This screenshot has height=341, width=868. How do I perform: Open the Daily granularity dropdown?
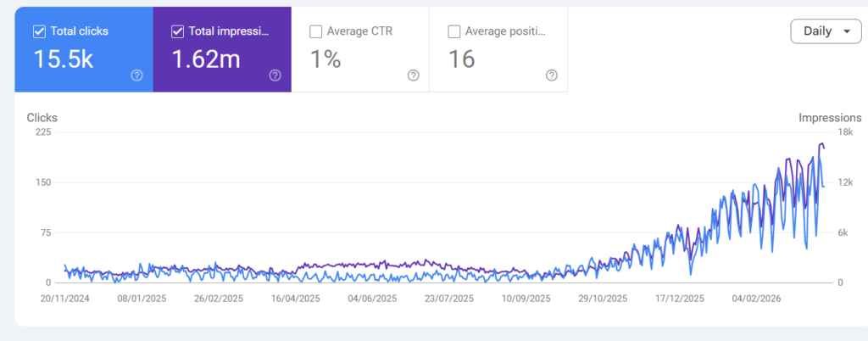825,31
